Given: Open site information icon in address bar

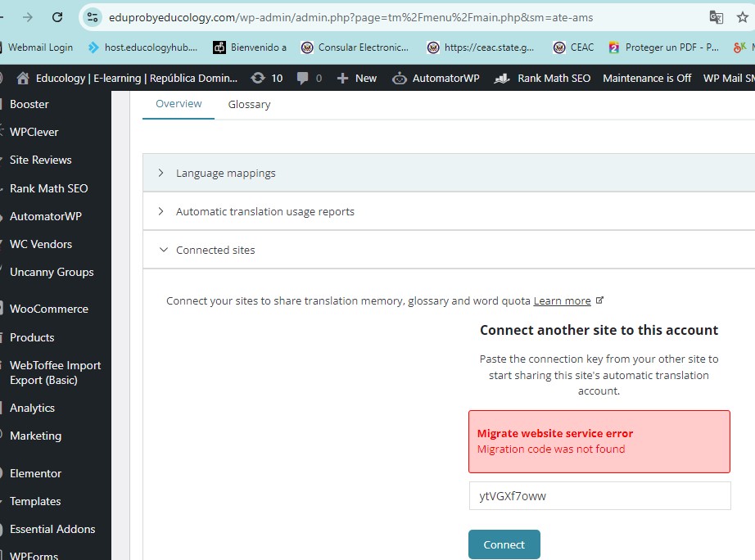Looking at the screenshot, I should pyautogui.click(x=92, y=17).
